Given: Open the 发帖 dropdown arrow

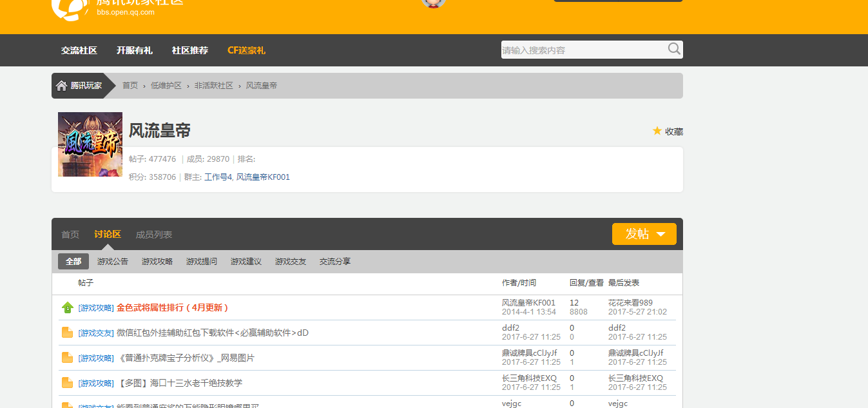Looking at the screenshot, I should point(661,234).
